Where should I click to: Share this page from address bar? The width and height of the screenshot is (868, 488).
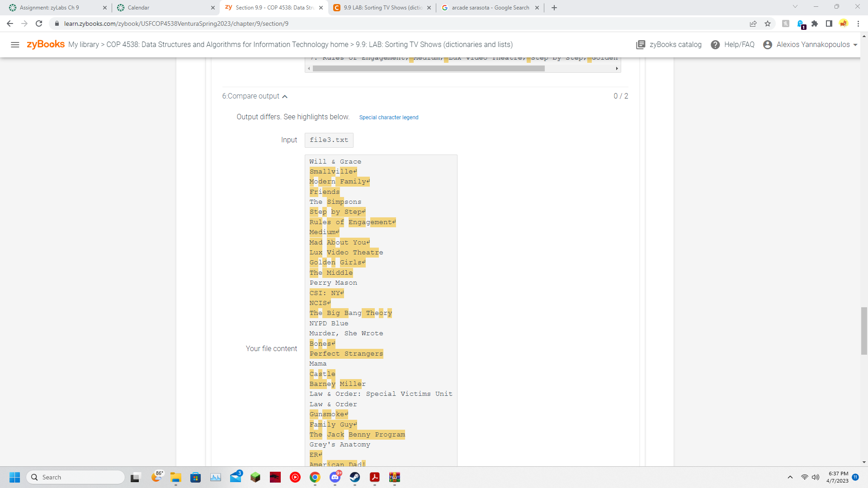point(753,23)
